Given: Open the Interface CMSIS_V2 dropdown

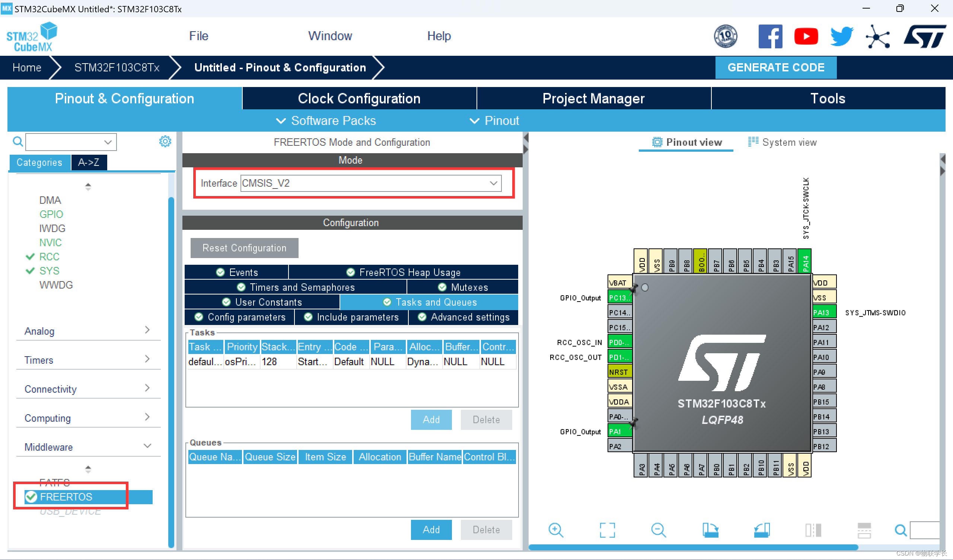Looking at the screenshot, I should (371, 183).
